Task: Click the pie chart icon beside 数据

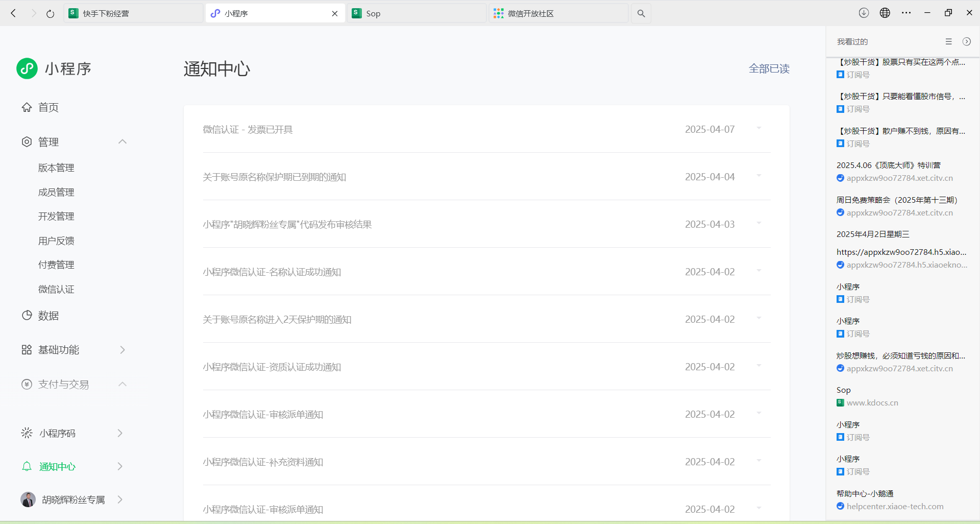Action: (27, 315)
